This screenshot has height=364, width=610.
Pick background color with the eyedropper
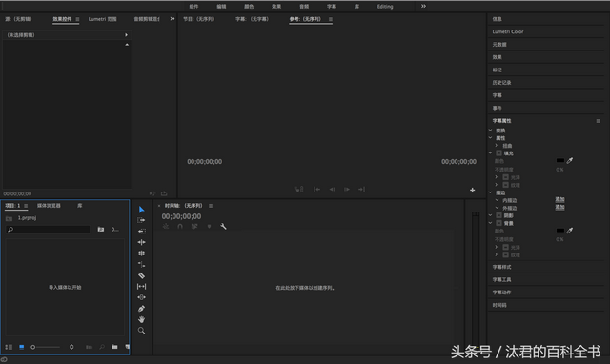(x=570, y=231)
